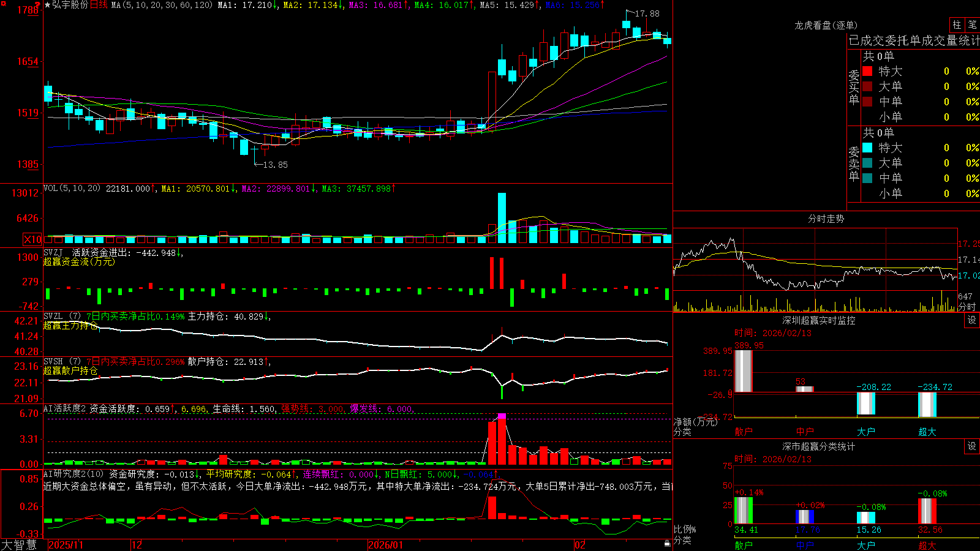Open 设 settings for 深市超赢分类统计
This screenshot has height=551, width=980.
(972, 446)
